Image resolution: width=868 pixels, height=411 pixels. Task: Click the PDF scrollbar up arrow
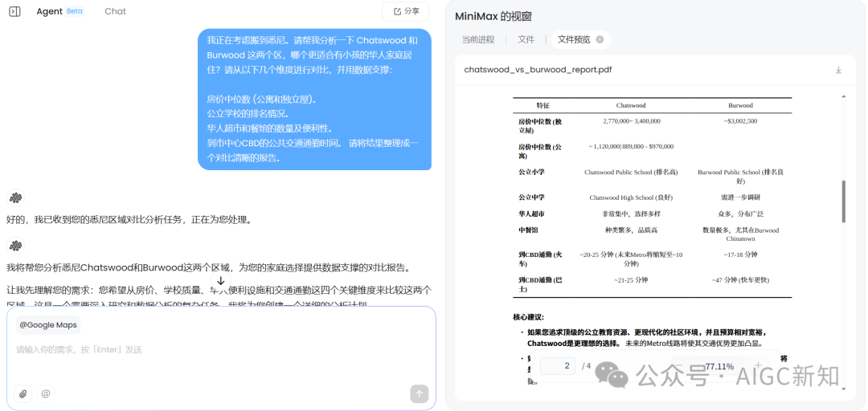pyautogui.click(x=844, y=97)
